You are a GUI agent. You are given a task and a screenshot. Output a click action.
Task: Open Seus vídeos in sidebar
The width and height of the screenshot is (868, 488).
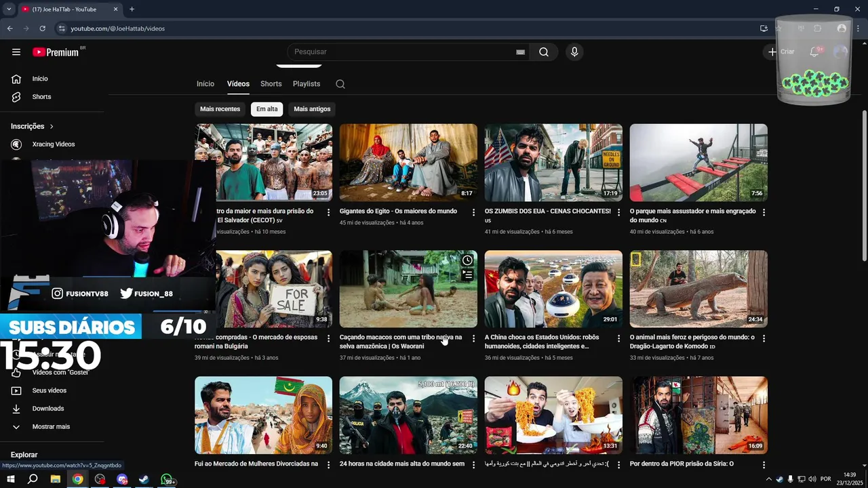[x=50, y=390]
